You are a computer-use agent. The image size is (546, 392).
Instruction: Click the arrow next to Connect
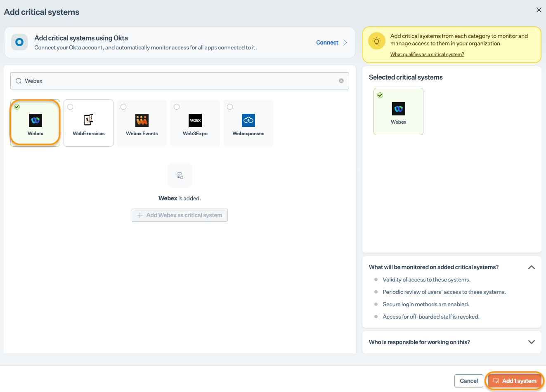[345, 42]
